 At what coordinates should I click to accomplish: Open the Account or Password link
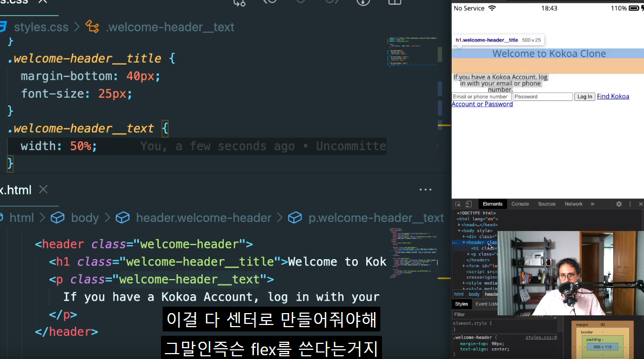(x=482, y=104)
